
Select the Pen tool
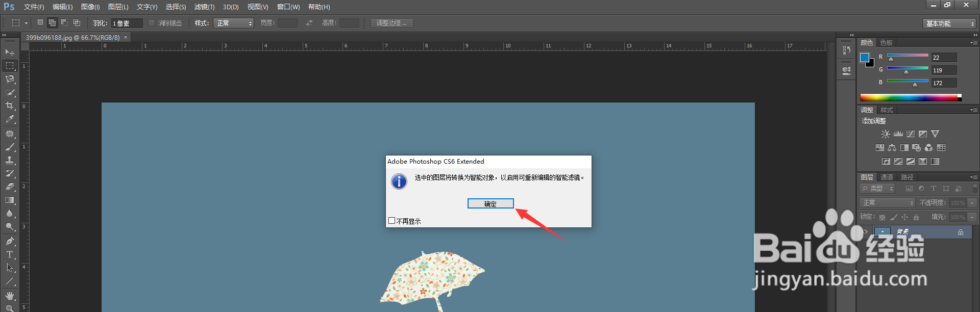pyautogui.click(x=10, y=241)
